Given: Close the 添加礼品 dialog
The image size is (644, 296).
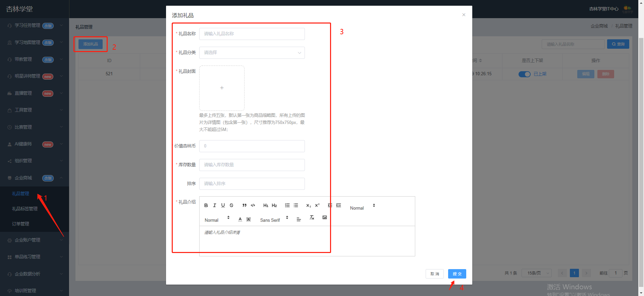Looking at the screenshot, I should pyautogui.click(x=464, y=15).
